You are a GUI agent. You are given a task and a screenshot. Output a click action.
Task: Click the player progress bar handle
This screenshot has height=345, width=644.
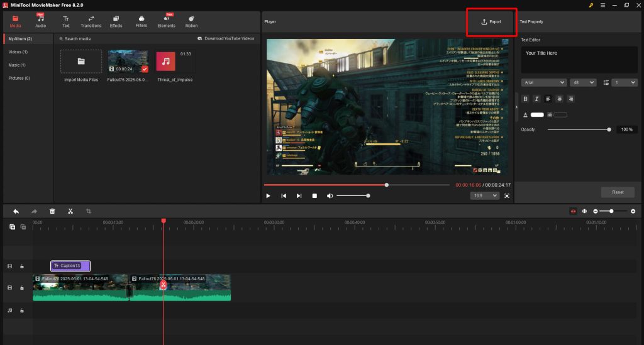click(387, 185)
